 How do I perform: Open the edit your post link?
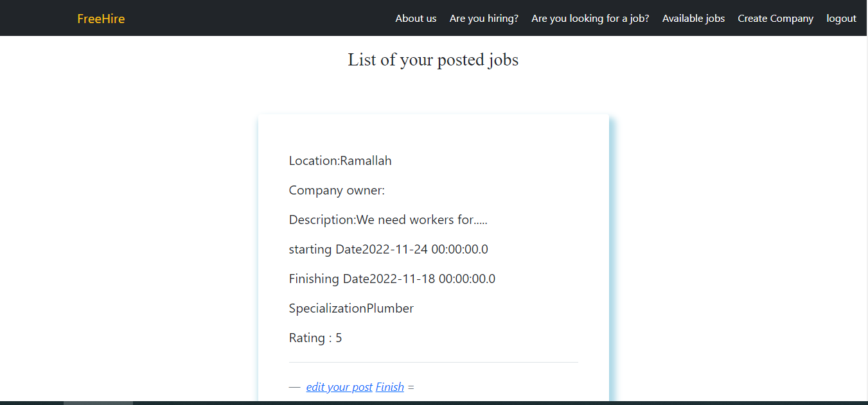pos(339,386)
